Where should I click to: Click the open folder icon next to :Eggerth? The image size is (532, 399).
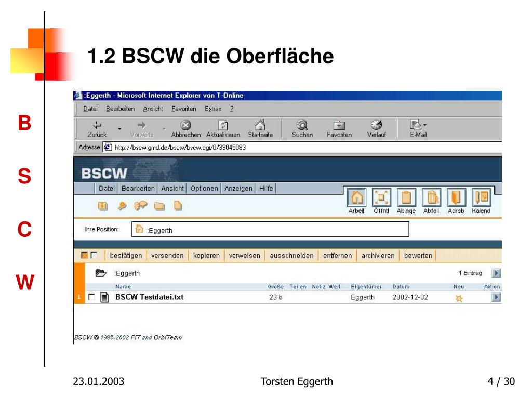101,273
